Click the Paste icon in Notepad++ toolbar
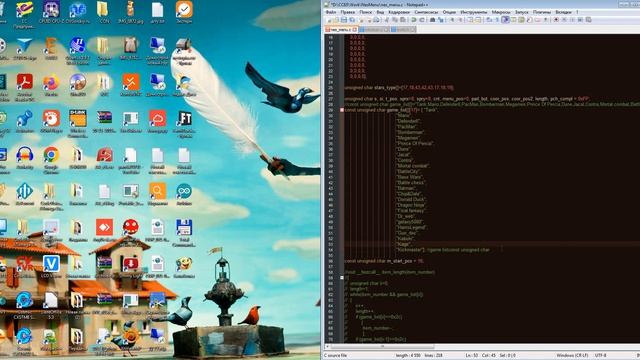The width and height of the screenshot is (640, 360). pos(403,20)
